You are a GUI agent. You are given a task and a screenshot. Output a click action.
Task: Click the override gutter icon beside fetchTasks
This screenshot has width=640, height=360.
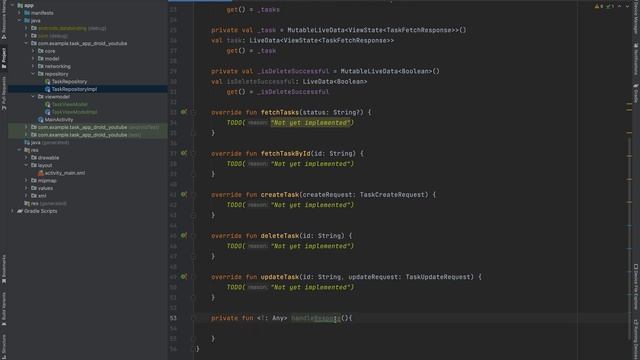(184, 112)
